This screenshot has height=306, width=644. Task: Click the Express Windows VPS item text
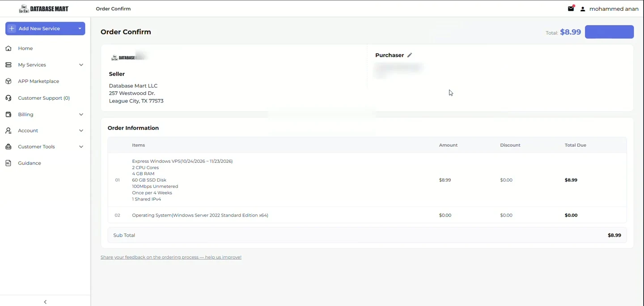[x=182, y=161]
